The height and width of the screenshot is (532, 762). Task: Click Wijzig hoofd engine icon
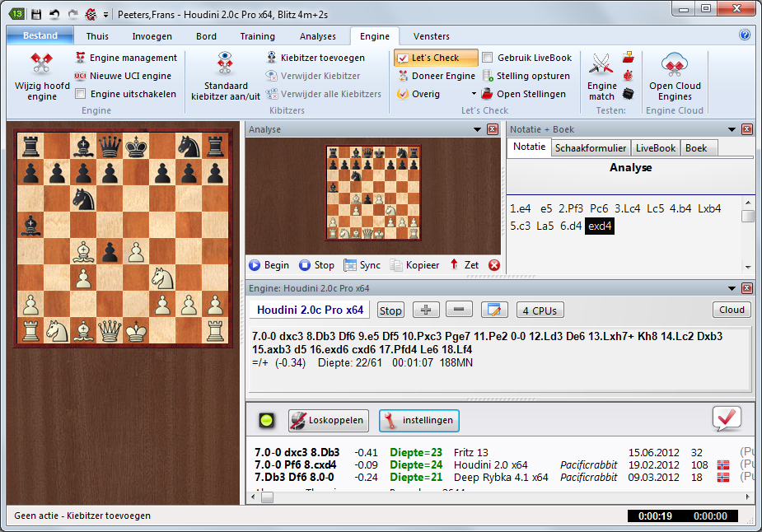[x=42, y=63]
